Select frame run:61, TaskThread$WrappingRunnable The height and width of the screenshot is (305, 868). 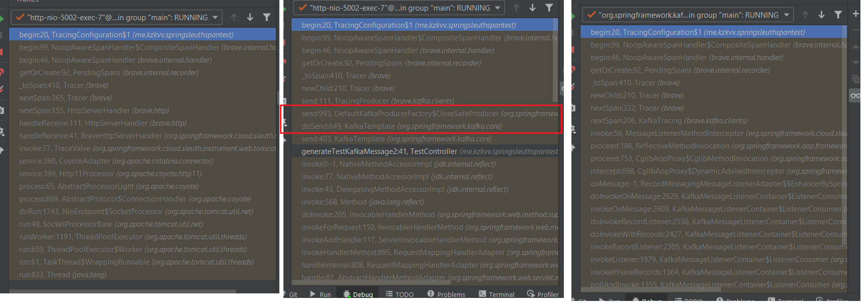tap(142, 262)
